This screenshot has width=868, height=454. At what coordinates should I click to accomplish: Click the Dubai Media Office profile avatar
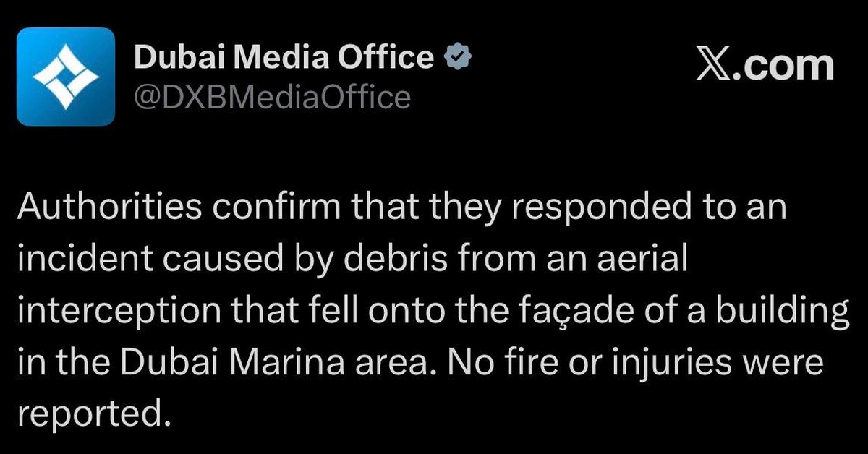66,77
